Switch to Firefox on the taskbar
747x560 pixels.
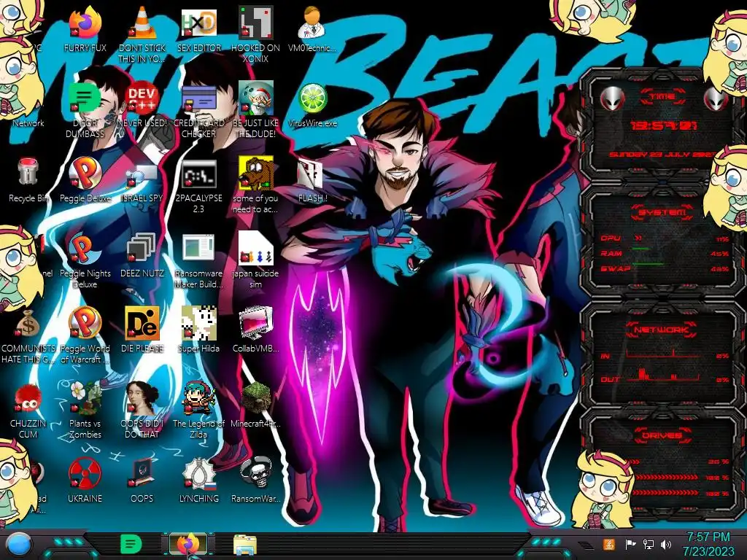pos(188,544)
